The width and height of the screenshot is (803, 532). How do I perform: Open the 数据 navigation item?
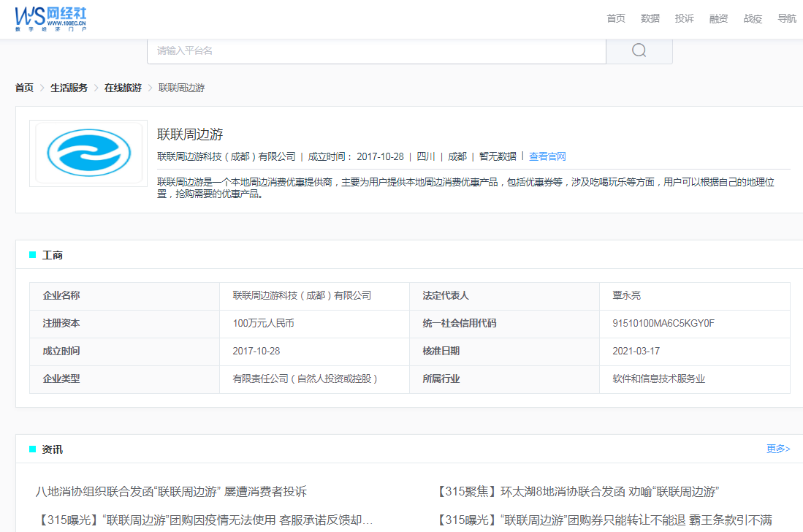650,18
